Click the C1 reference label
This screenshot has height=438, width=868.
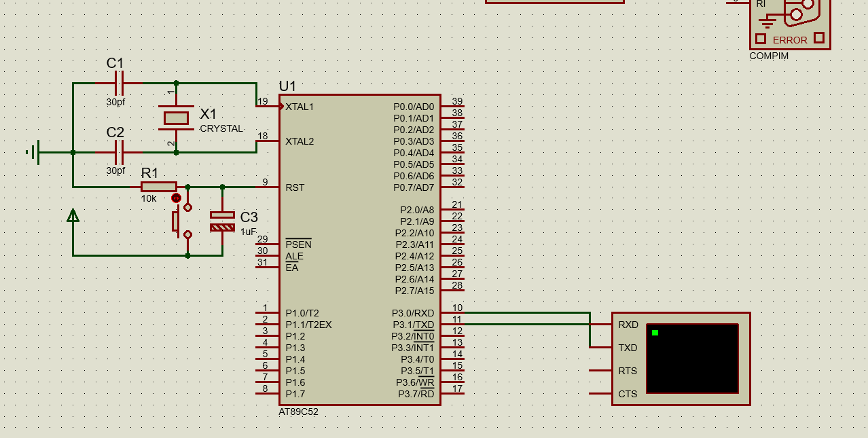point(115,63)
